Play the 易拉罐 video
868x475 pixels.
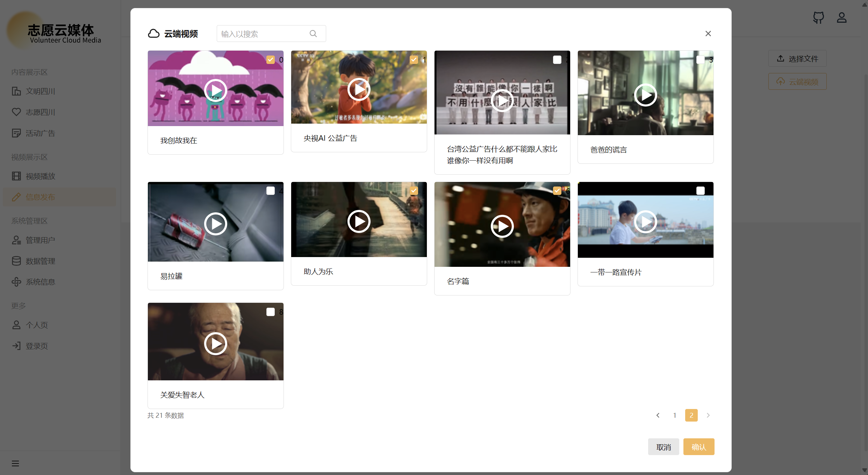point(215,224)
